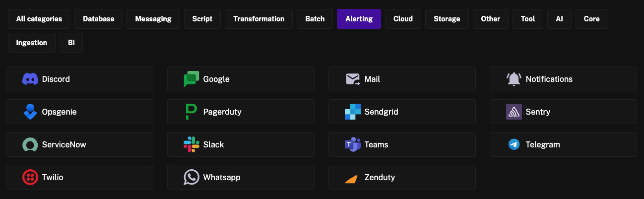Click the Slack logo icon

[x=192, y=144]
